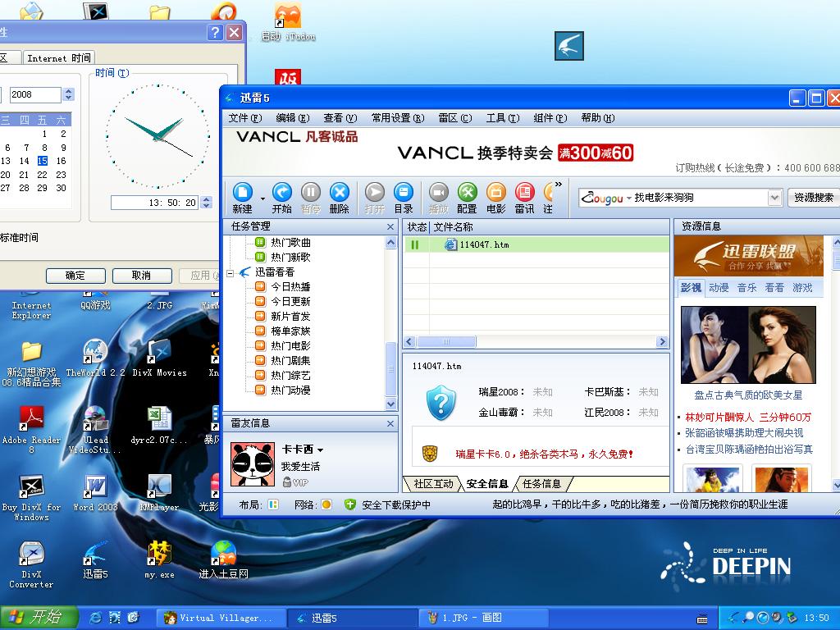840x630 pixels.
Task: Open the Adobe Reader 8 desktop icon
Action: coord(32,430)
